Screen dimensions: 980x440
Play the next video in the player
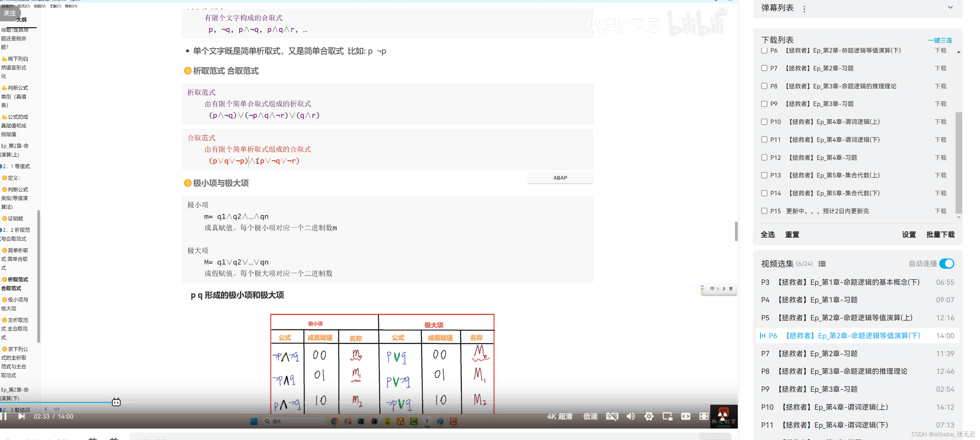pos(22,417)
